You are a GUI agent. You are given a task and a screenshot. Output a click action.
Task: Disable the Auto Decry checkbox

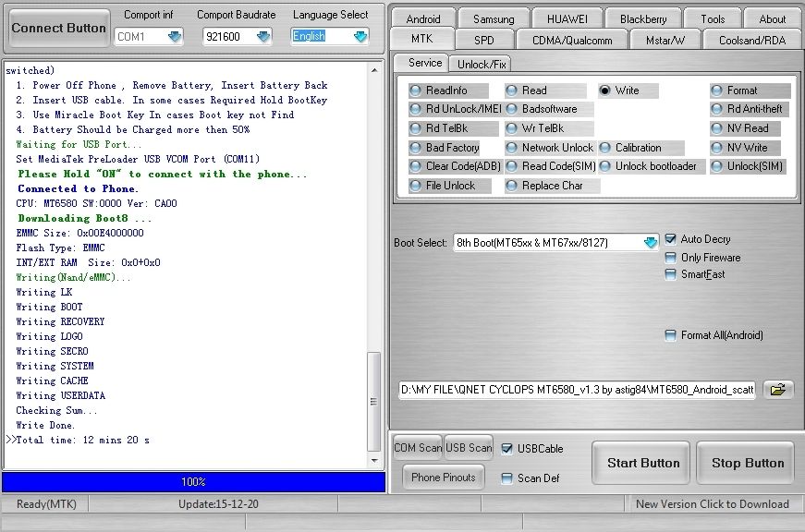tap(671, 239)
